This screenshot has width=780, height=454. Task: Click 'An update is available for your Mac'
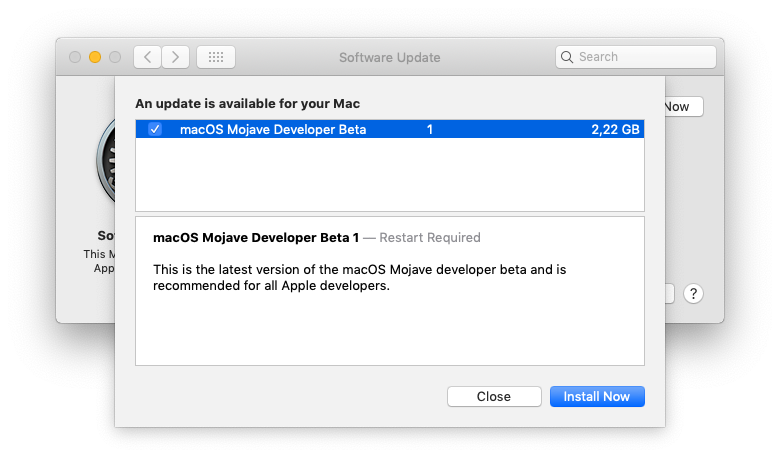247,103
